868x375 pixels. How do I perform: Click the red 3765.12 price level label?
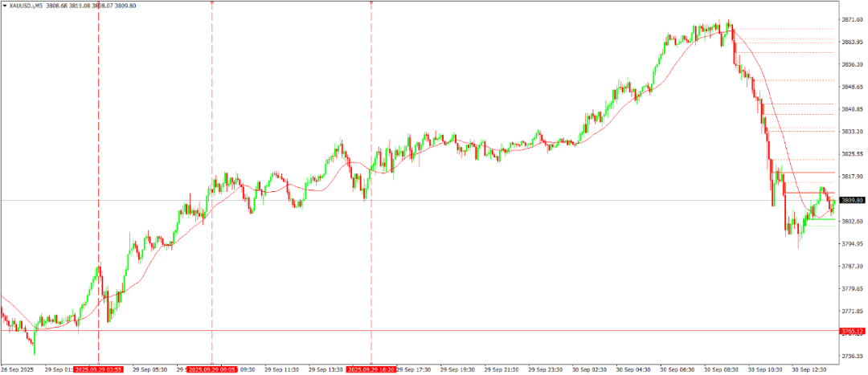pos(852,331)
